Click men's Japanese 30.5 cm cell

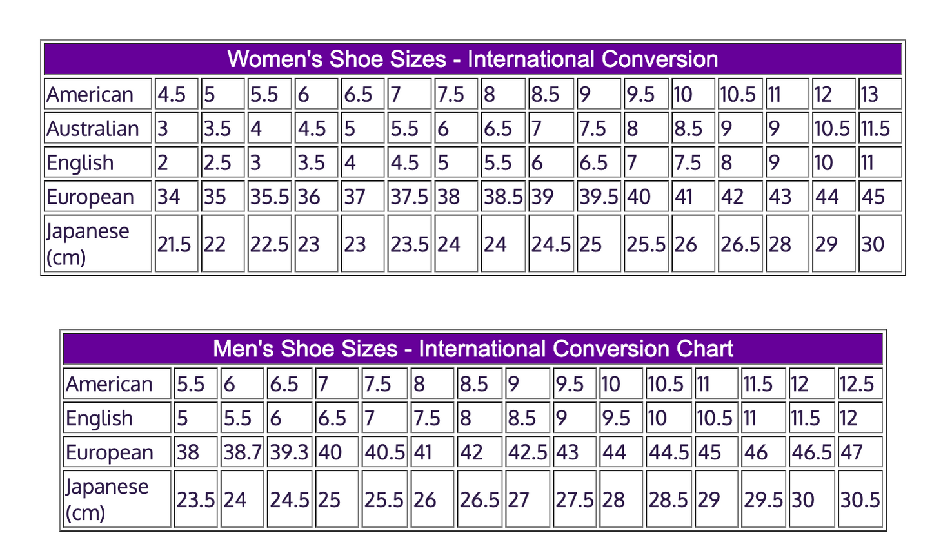[860, 500]
